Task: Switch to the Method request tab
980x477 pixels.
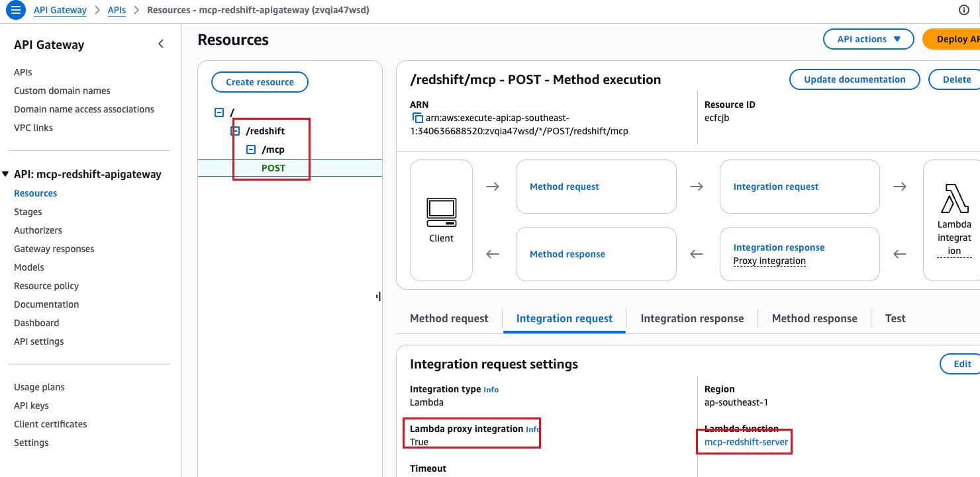Action: (449, 318)
